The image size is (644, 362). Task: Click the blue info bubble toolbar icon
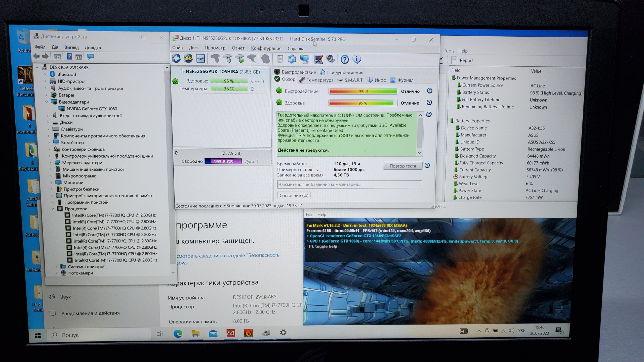click(356, 60)
